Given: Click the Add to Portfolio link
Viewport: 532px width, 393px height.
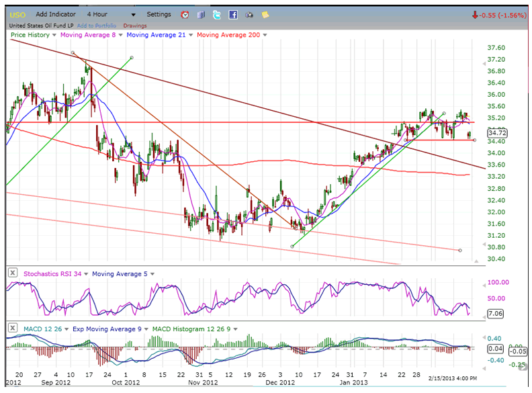Looking at the screenshot, I should tap(95, 26).
